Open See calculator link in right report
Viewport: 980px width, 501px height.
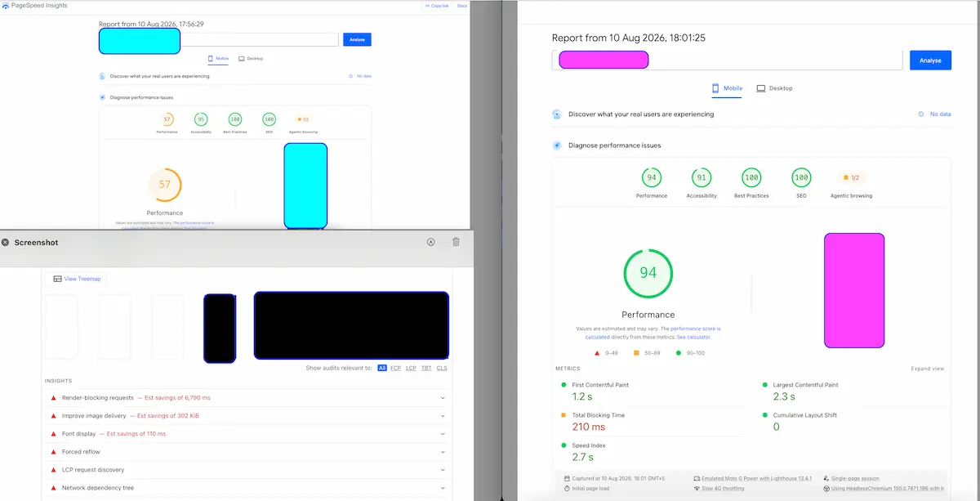pyautogui.click(x=693, y=337)
